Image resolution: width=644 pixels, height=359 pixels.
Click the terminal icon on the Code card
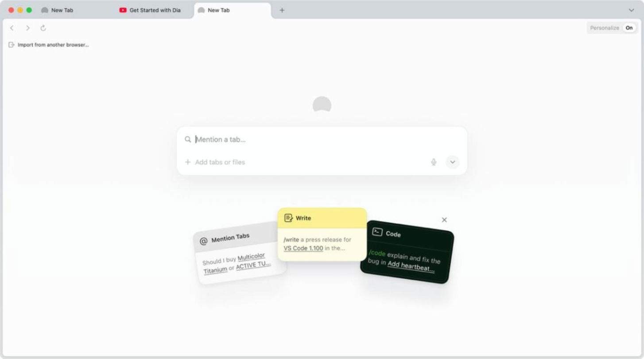(377, 232)
